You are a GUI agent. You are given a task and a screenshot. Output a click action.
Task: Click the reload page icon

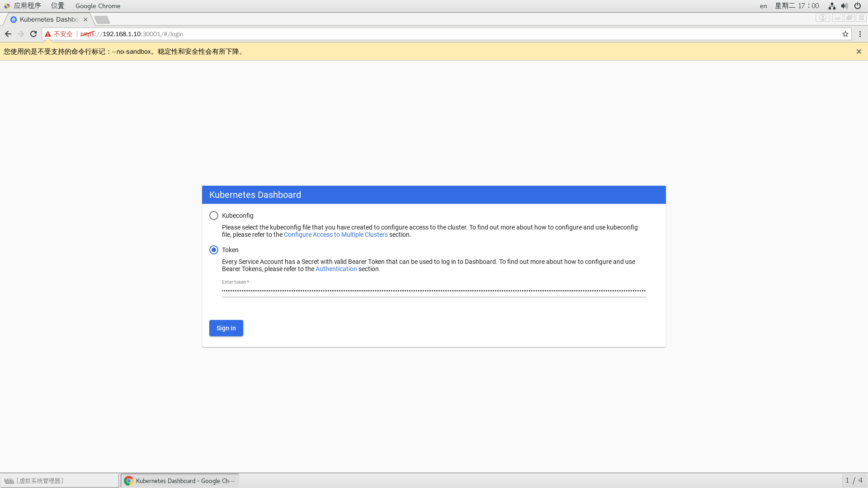(x=33, y=34)
